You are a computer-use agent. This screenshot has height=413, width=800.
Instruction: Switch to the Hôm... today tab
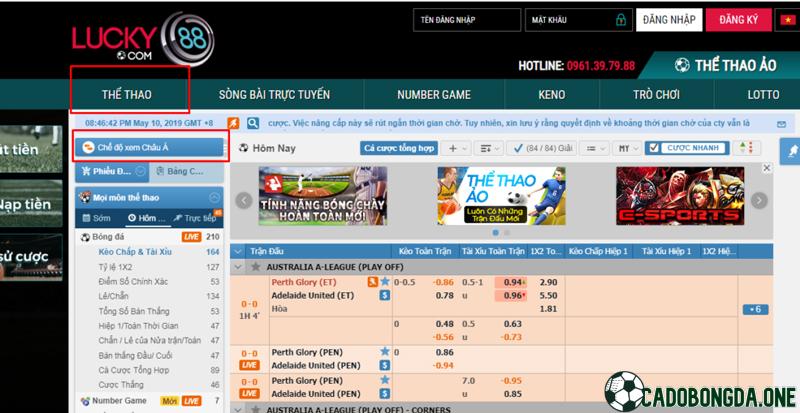click(147, 218)
